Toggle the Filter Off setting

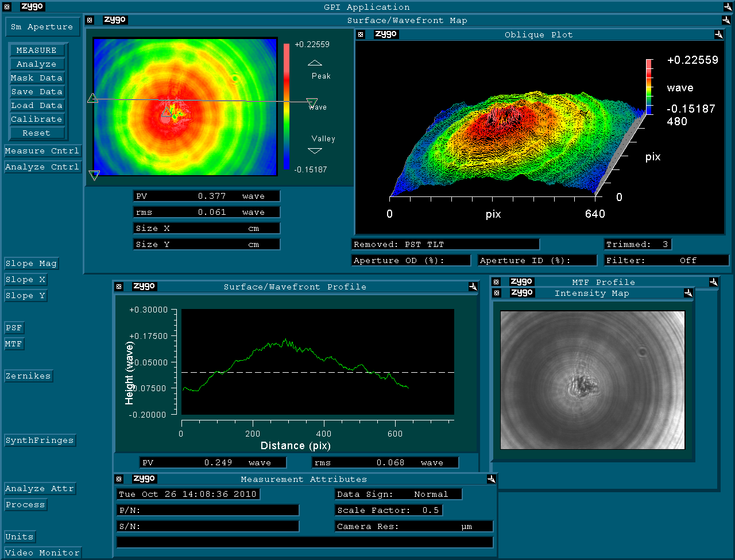coord(666,260)
